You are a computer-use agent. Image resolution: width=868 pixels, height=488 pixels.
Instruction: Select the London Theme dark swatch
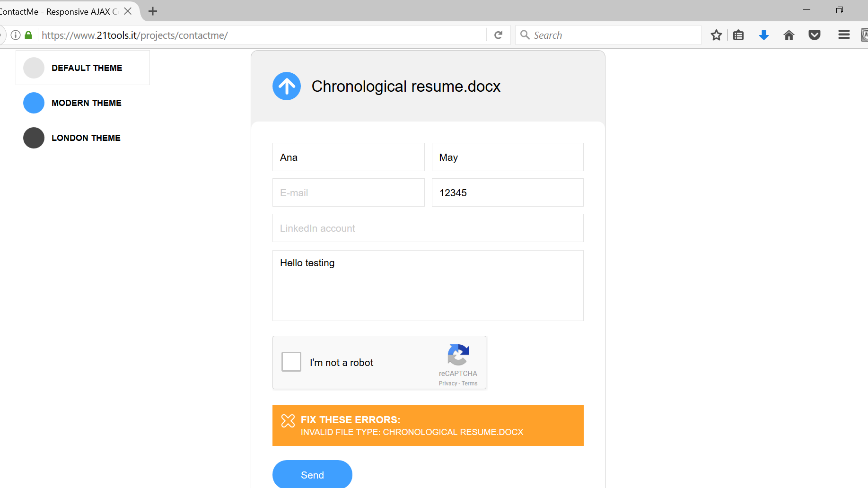pos(34,138)
